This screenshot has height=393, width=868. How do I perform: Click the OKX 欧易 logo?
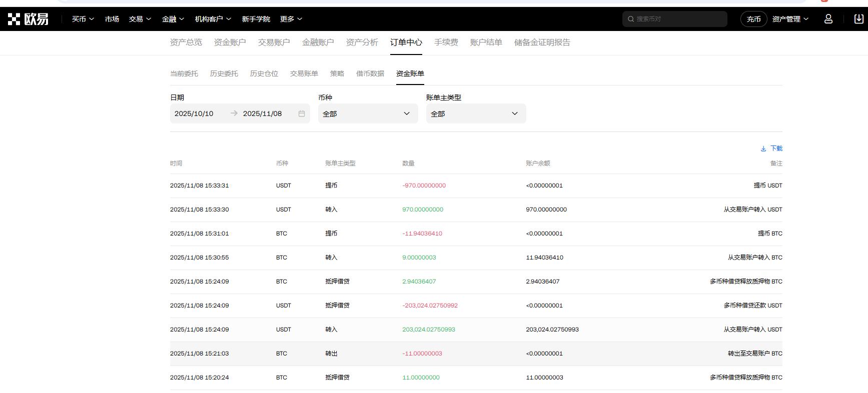click(28, 19)
